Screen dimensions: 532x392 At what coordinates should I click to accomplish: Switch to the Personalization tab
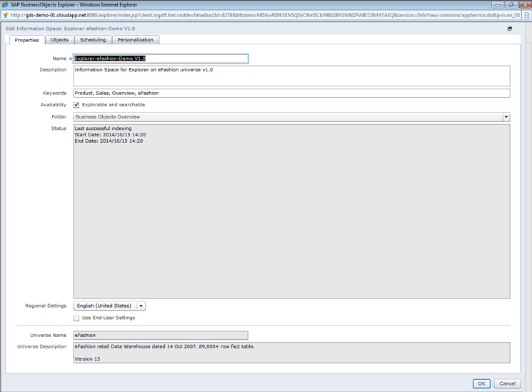point(136,40)
